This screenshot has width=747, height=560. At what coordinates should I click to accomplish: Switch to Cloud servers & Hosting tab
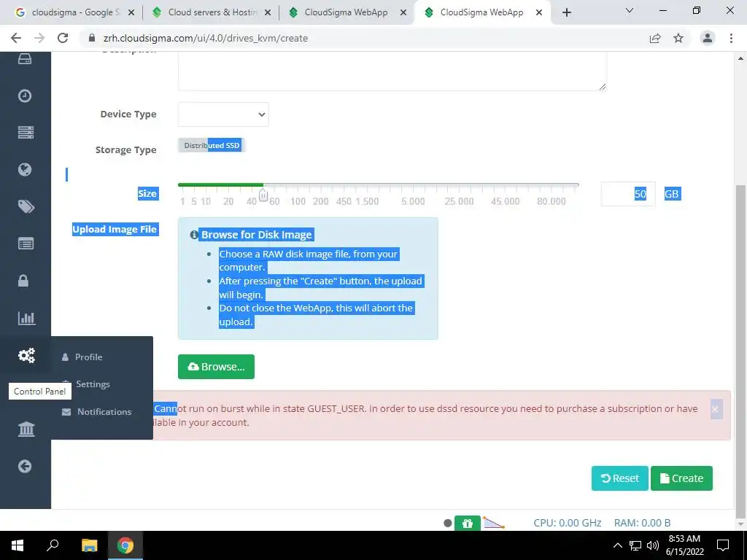click(x=210, y=12)
